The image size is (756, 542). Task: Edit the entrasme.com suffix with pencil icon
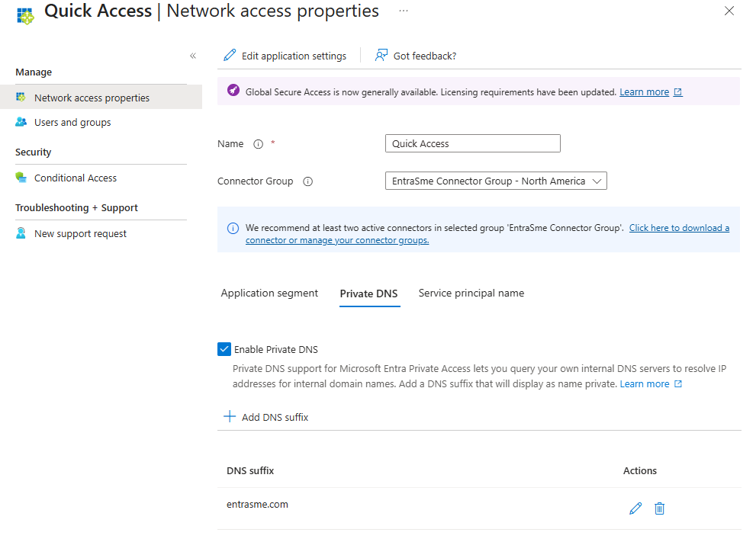coord(635,508)
